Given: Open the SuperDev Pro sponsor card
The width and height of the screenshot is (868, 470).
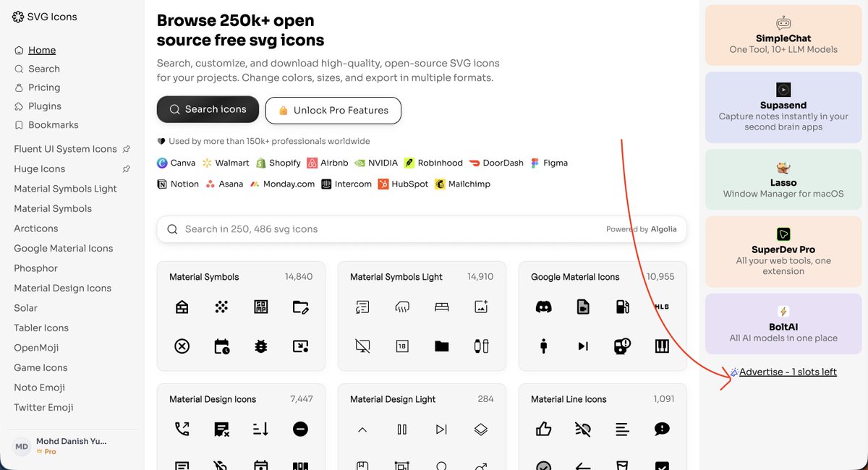Looking at the screenshot, I should coord(783,251).
